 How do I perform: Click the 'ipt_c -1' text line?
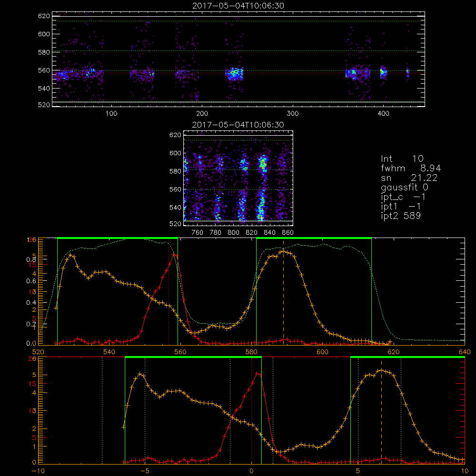pyautogui.click(x=403, y=197)
